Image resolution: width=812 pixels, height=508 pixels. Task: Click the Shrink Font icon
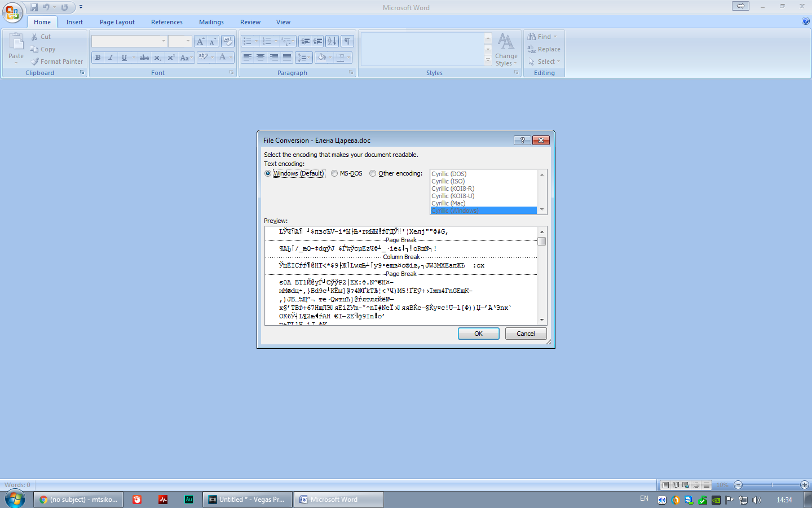pyautogui.click(x=213, y=41)
